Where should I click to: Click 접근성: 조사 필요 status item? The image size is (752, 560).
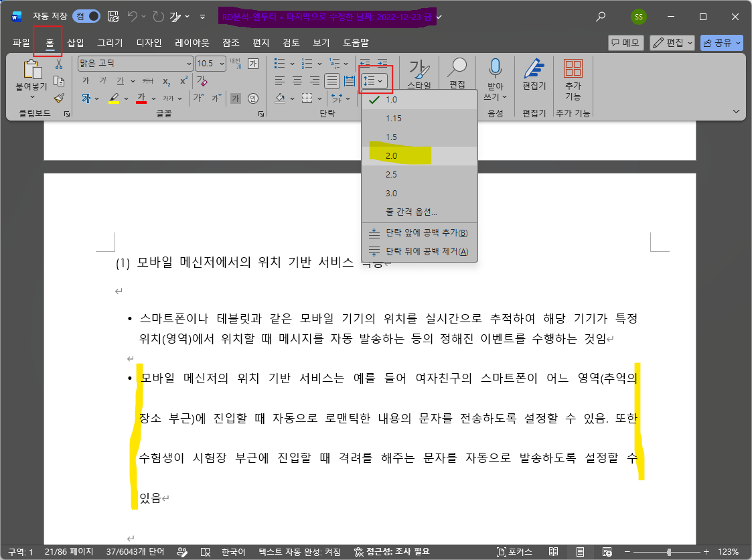(x=392, y=552)
